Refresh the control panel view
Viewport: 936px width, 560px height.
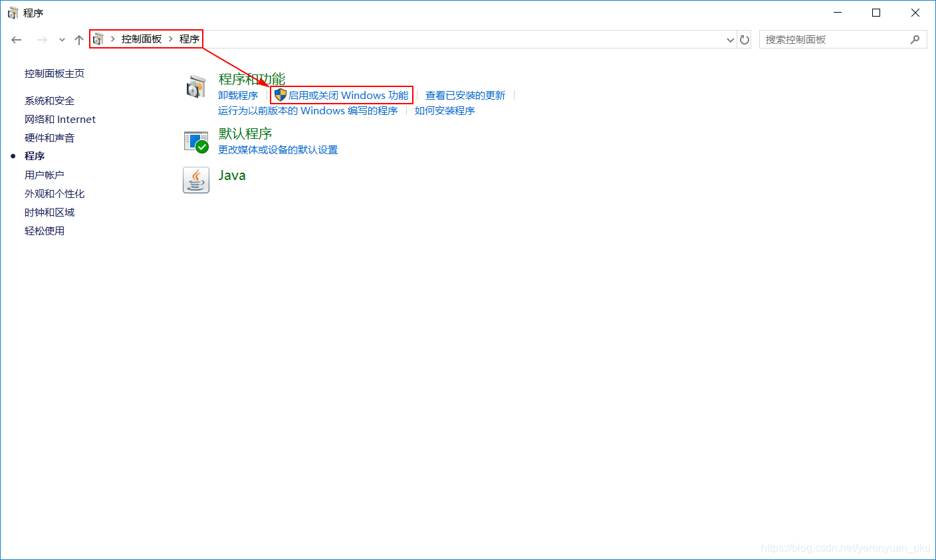coord(745,40)
